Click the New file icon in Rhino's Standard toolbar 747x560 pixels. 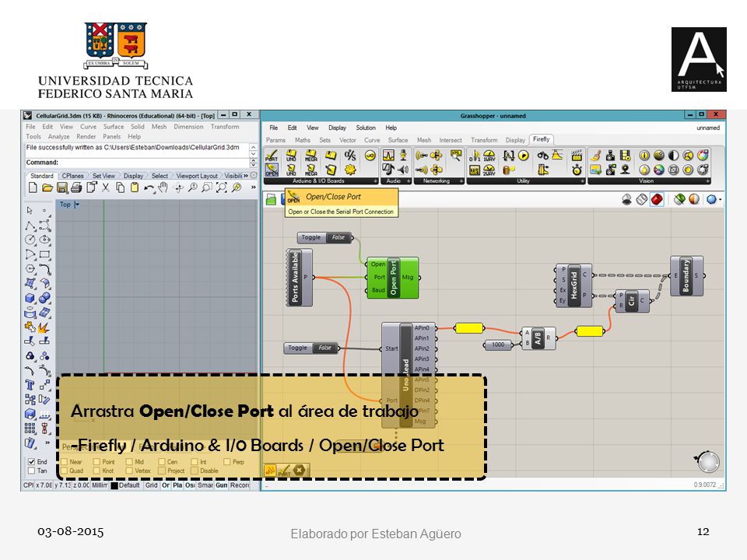tap(33, 187)
